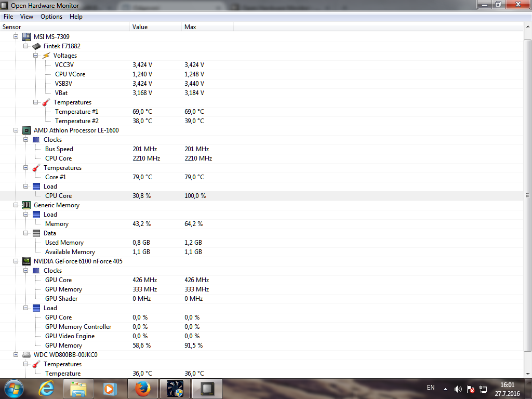532x399 pixels.
Task: Click the Generic Memory Data icon
Action: click(36, 233)
